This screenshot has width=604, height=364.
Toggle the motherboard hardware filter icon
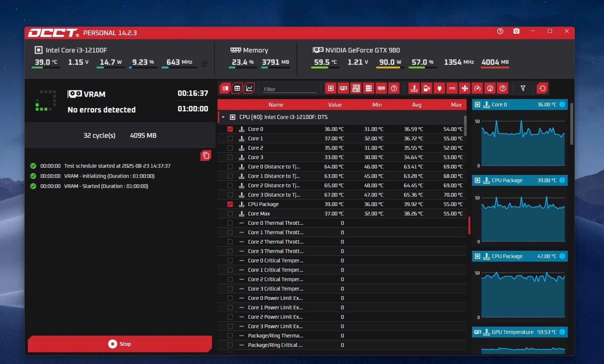[356, 88]
